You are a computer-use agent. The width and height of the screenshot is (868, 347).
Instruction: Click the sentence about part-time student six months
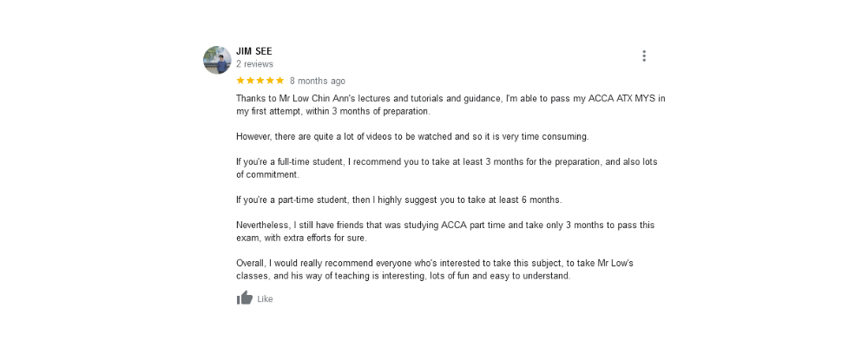[399, 200]
